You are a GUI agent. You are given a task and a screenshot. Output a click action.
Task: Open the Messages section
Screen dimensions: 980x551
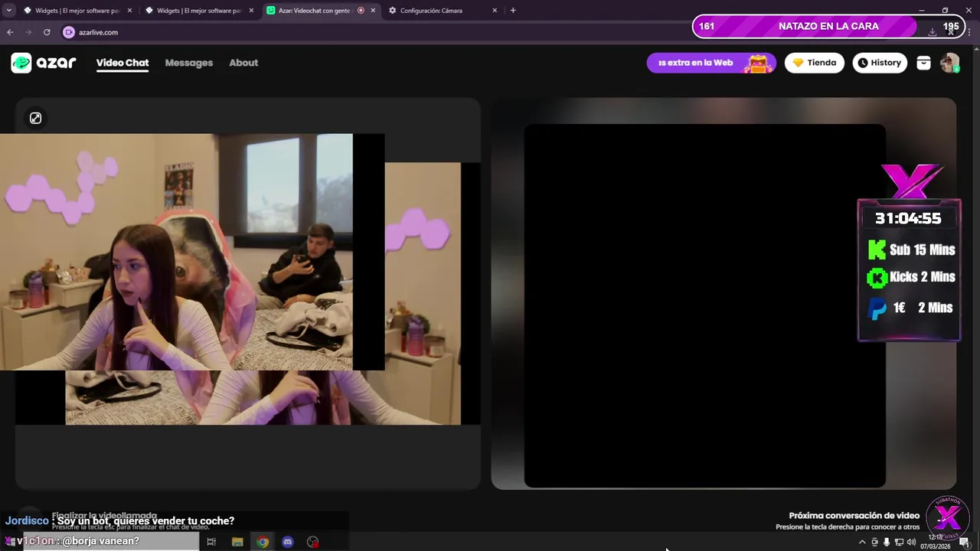(189, 63)
